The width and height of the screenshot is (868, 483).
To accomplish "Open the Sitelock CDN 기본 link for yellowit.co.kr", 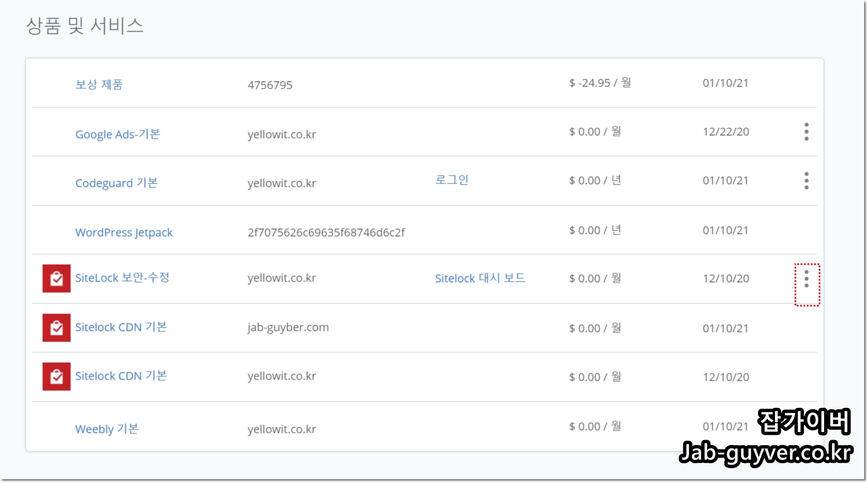I will coord(121,376).
